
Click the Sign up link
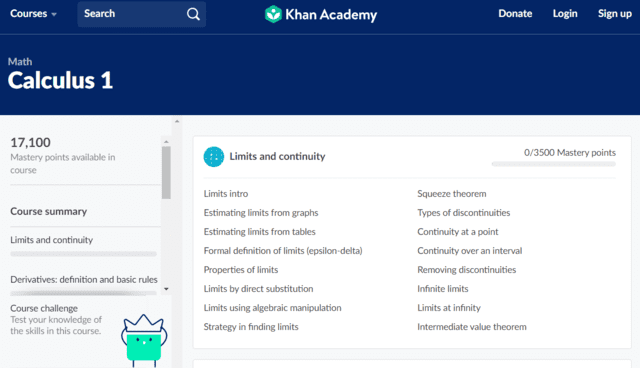[x=615, y=13]
